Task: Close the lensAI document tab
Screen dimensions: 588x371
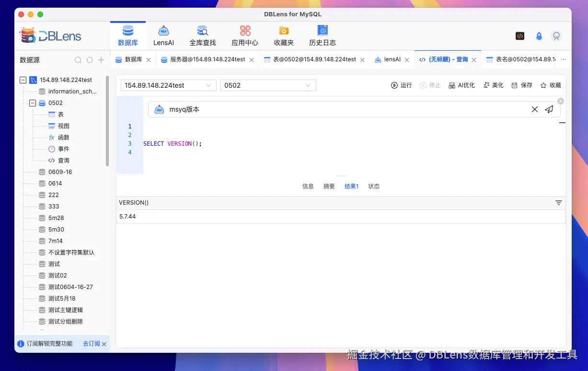Action: coord(407,60)
